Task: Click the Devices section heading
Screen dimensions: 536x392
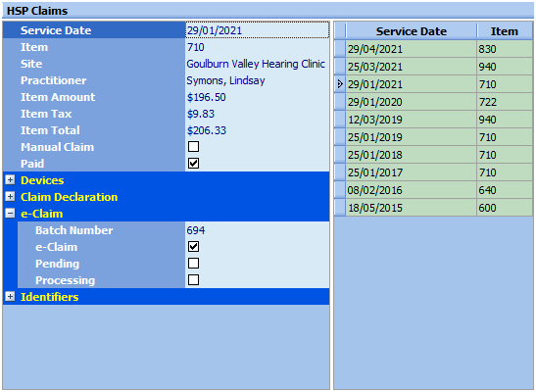Action: [x=42, y=180]
